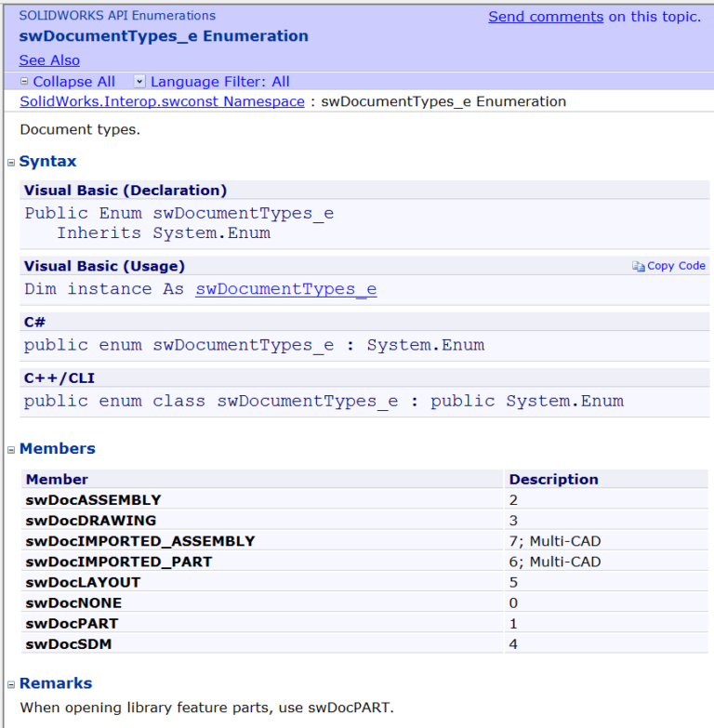Click the 'Public Enum swDocumentTypes_e' code line
Viewport: 714px width, 728px height.
pos(179,214)
